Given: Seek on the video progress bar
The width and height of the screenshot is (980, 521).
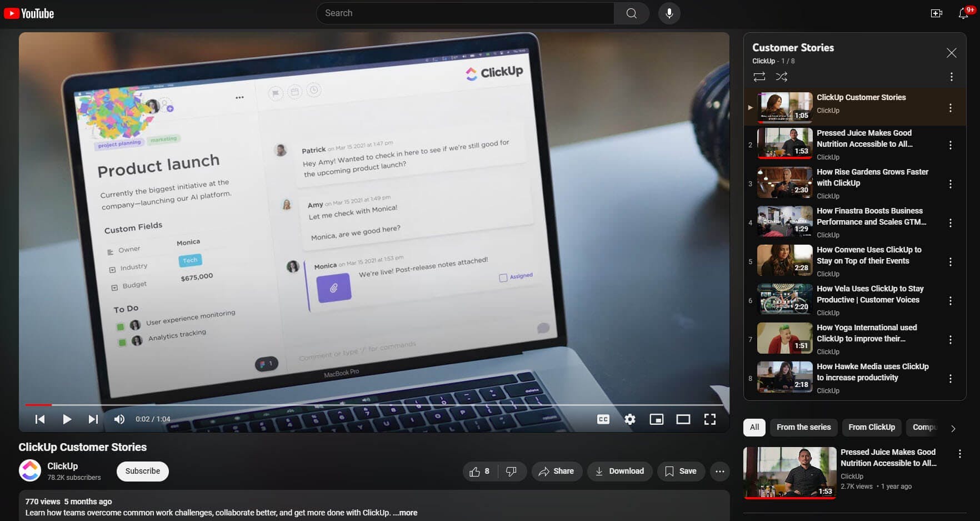Looking at the screenshot, I should (374, 405).
